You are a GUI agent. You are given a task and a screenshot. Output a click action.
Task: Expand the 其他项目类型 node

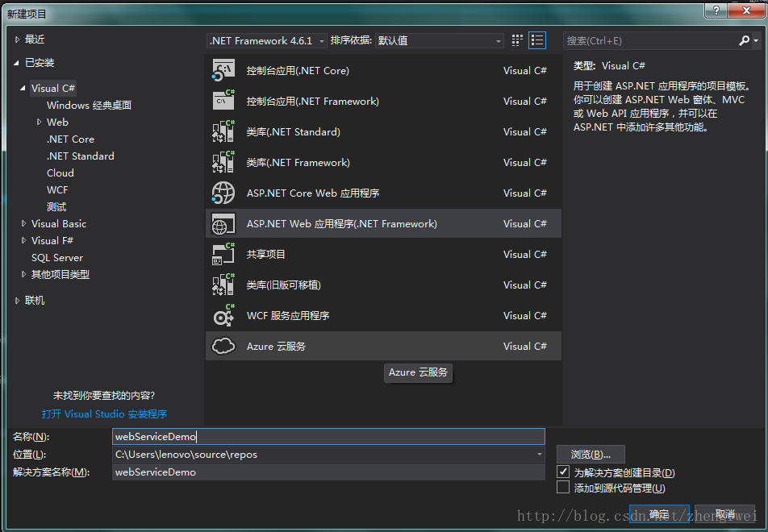(x=23, y=274)
